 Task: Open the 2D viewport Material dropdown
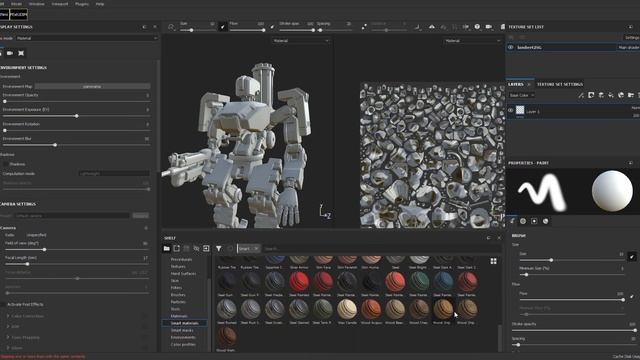point(472,41)
